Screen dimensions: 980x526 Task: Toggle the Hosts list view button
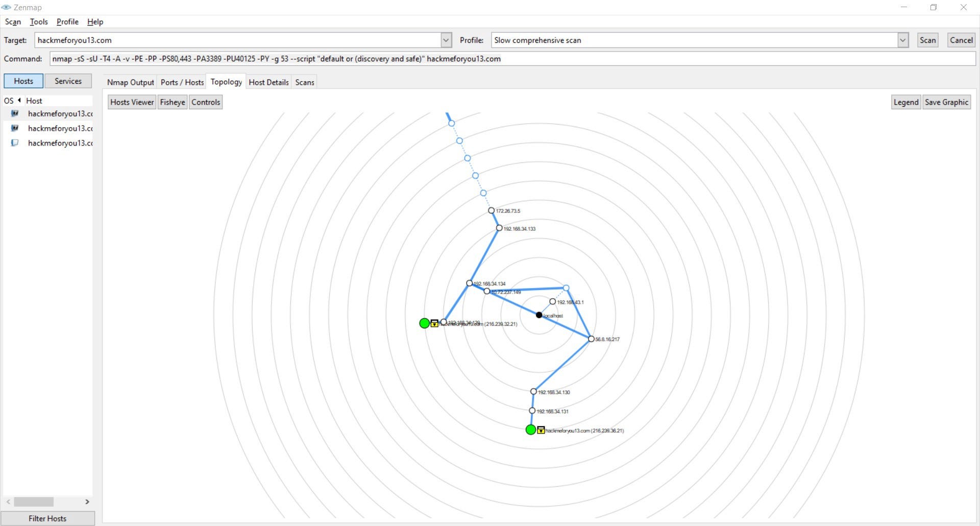tap(23, 81)
